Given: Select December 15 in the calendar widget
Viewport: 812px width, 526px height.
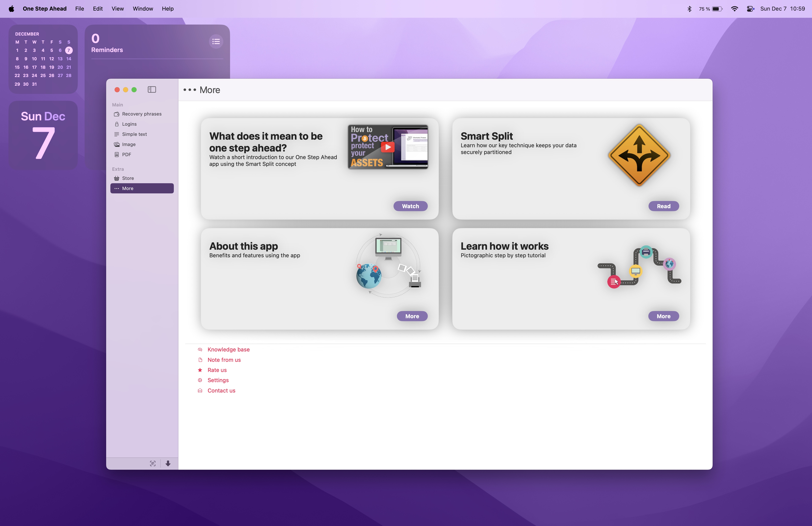Looking at the screenshot, I should [x=17, y=67].
